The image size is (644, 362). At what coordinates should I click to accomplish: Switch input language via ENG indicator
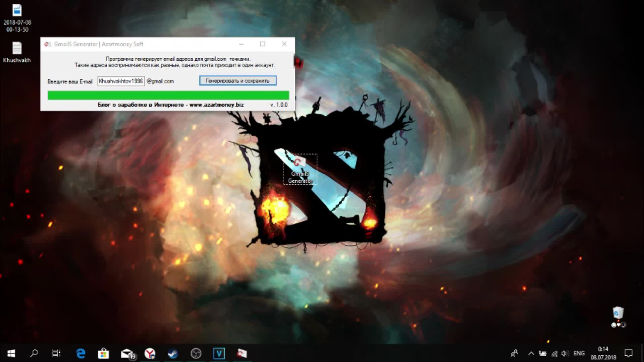pos(579,353)
